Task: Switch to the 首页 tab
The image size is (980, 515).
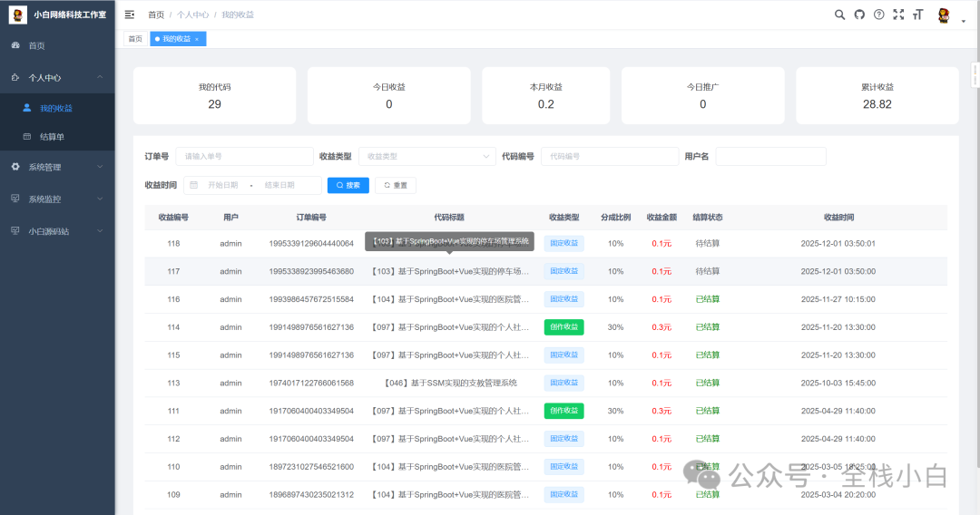Action: 135,39
